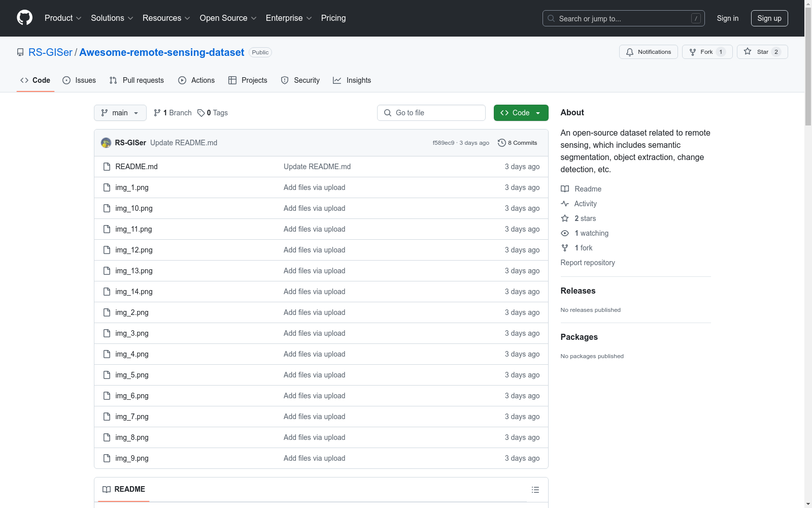This screenshot has width=812, height=508.
Task: Switch to the Actions tab
Action: click(x=196, y=80)
